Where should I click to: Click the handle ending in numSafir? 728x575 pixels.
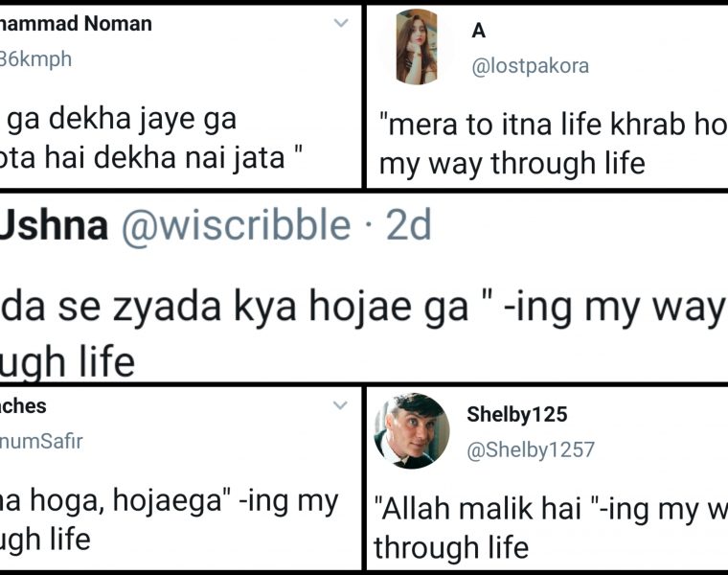pos(42,441)
